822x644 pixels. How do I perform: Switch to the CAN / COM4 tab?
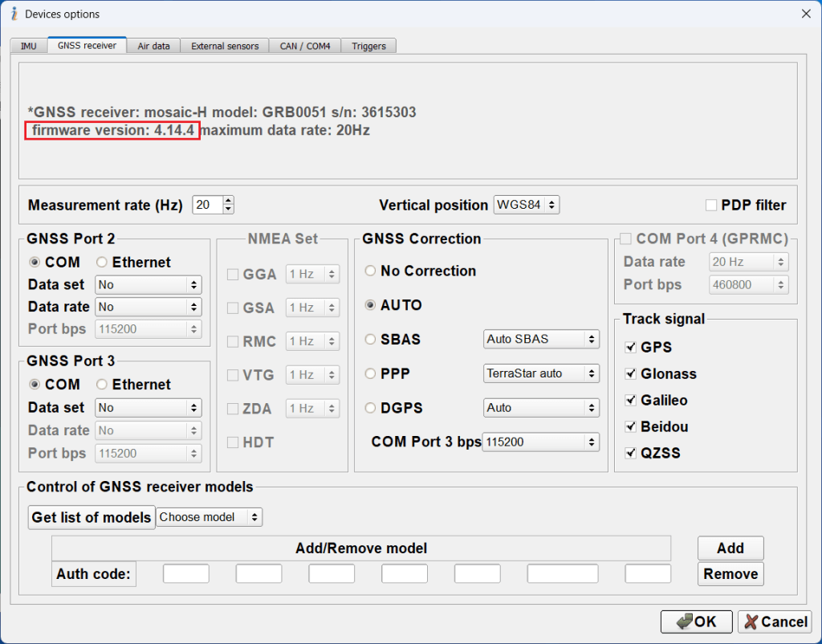coord(304,46)
